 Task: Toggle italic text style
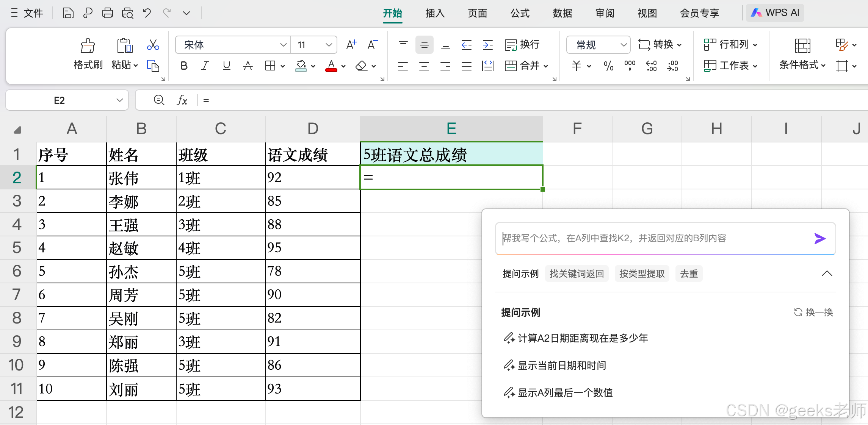pos(205,66)
